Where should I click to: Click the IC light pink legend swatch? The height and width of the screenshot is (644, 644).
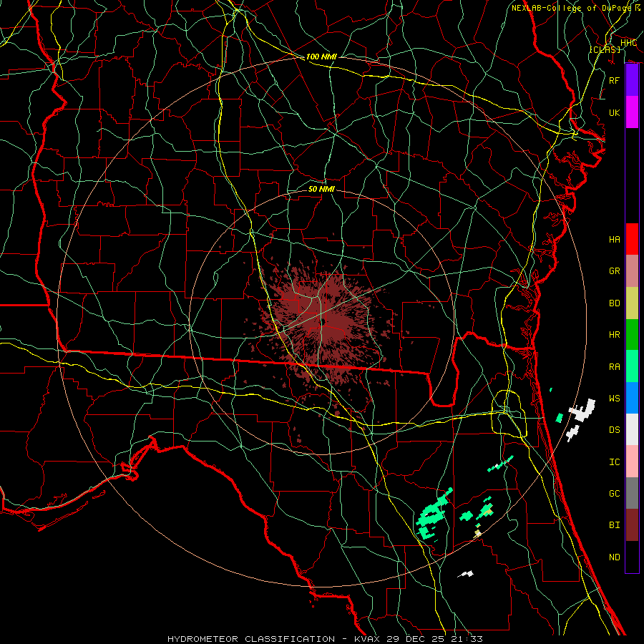pos(632,462)
